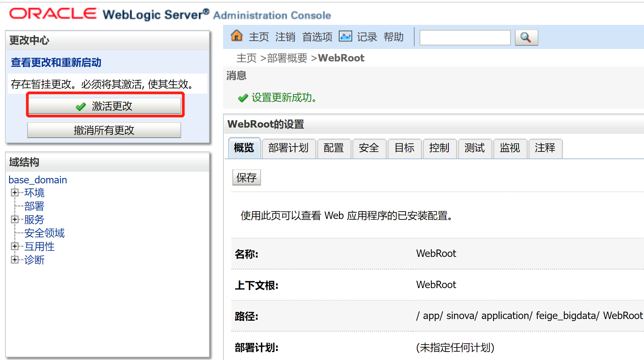The image size is (644, 360).
Task: Open the 安全 tab
Action: [x=369, y=148]
